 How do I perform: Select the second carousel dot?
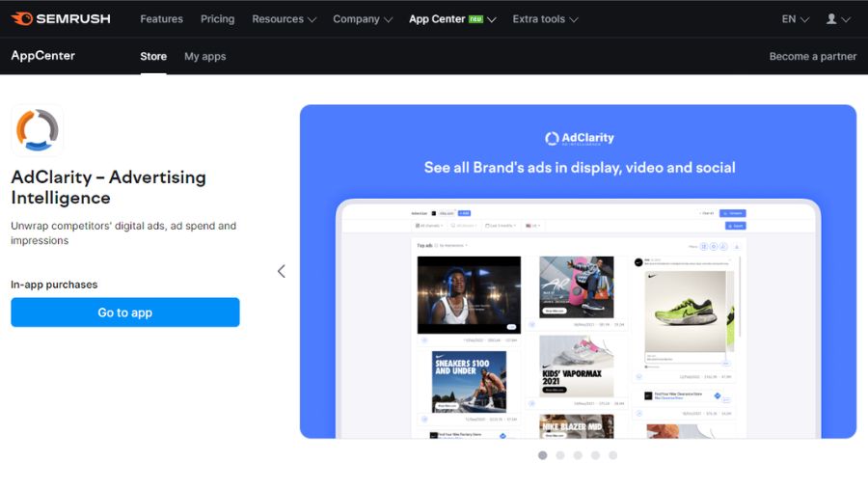pyautogui.click(x=560, y=455)
